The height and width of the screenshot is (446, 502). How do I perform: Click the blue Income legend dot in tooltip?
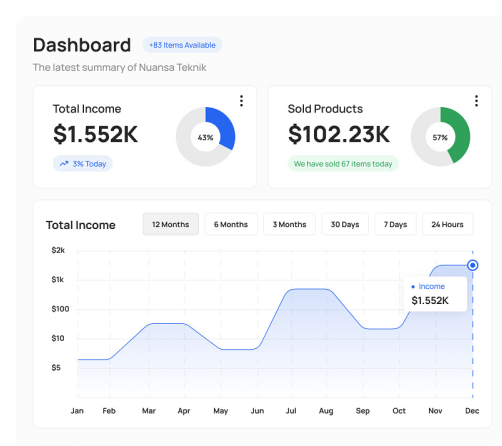tap(413, 287)
